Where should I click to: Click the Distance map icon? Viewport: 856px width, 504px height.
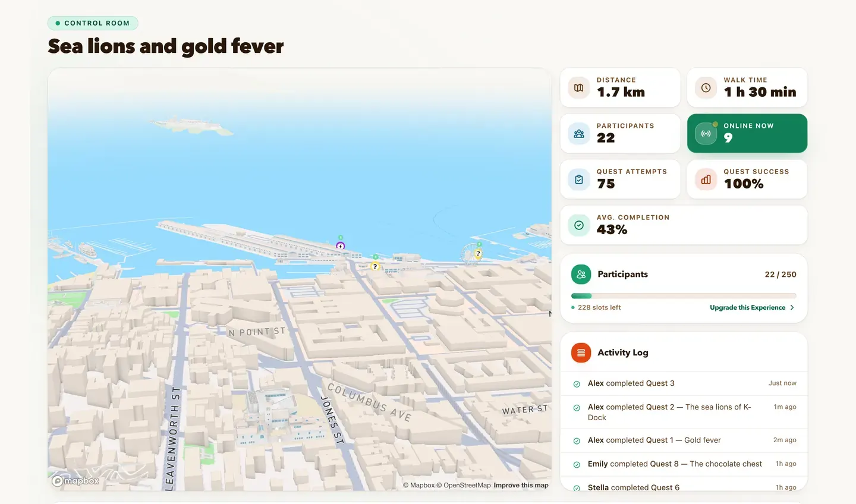pos(578,88)
